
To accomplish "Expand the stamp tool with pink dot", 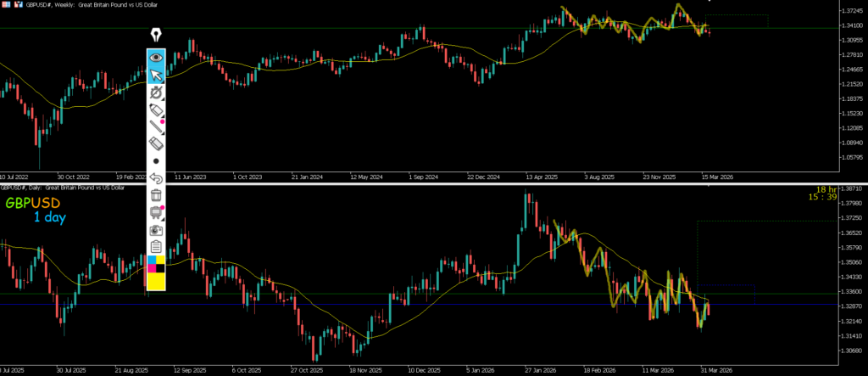I will [156, 212].
